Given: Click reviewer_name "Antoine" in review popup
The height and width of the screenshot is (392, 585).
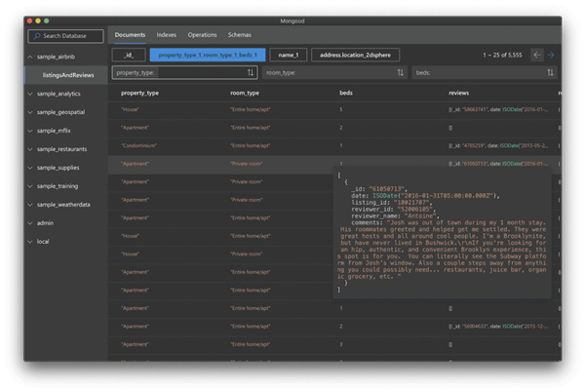Looking at the screenshot, I should (421, 216).
